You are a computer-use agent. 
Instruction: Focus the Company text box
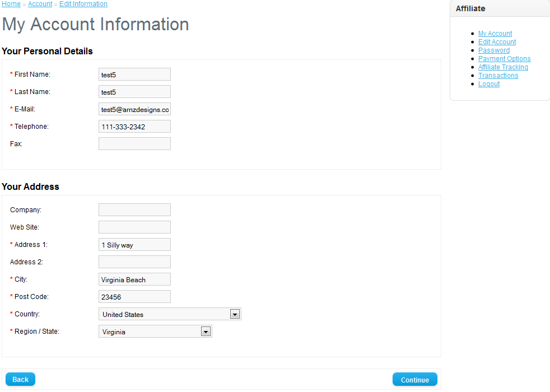tap(134, 210)
